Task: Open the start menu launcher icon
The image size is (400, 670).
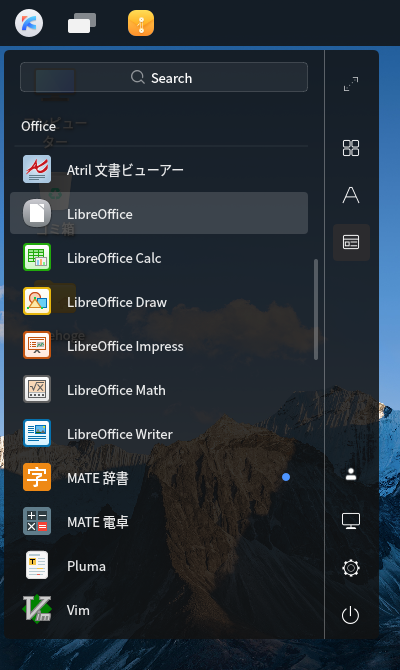Action: point(29,23)
